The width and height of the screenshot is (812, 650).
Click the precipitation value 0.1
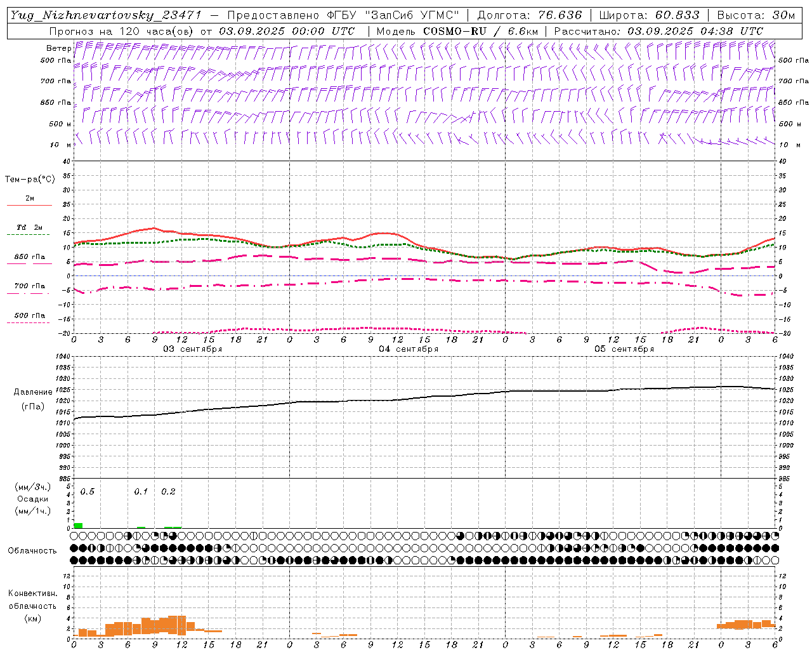pos(141,492)
